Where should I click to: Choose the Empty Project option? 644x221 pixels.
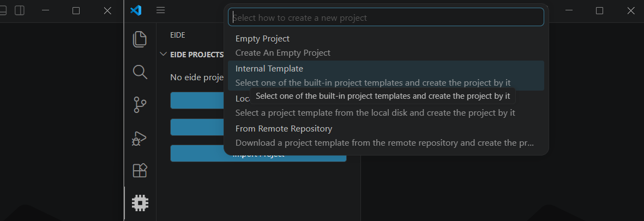click(x=386, y=46)
